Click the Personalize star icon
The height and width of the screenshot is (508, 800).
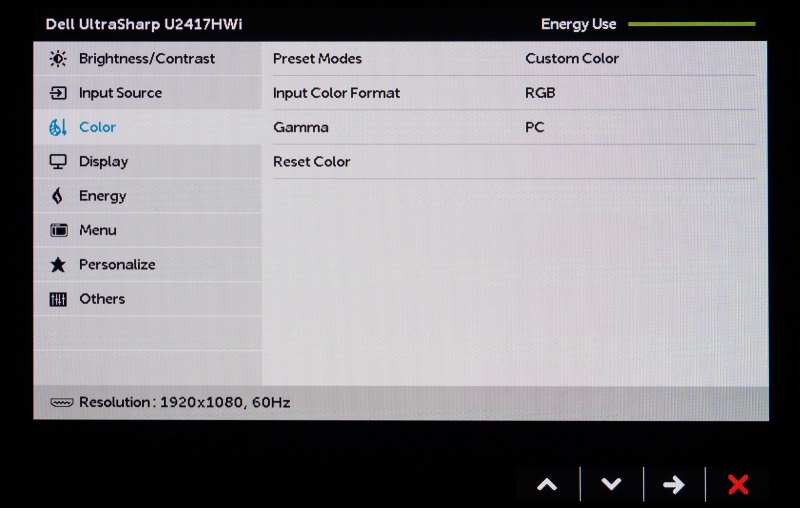pyautogui.click(x=58, y=264)
